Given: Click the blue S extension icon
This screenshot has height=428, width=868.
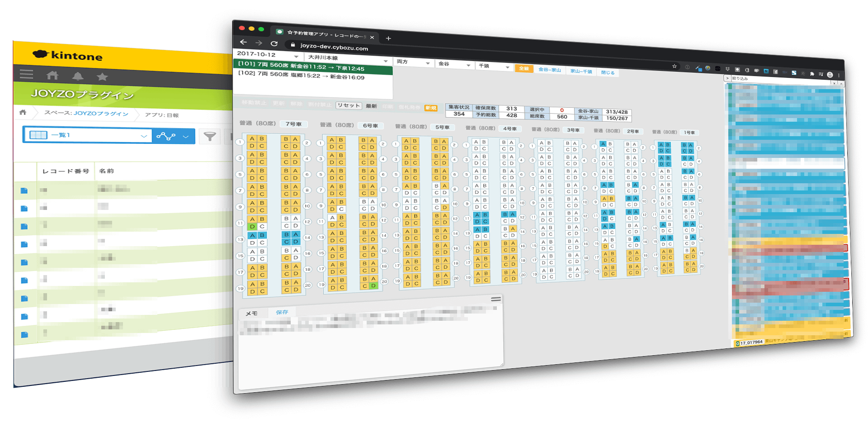Looking at the screenshot, I should pyautogui.click(x=794, y=72).
